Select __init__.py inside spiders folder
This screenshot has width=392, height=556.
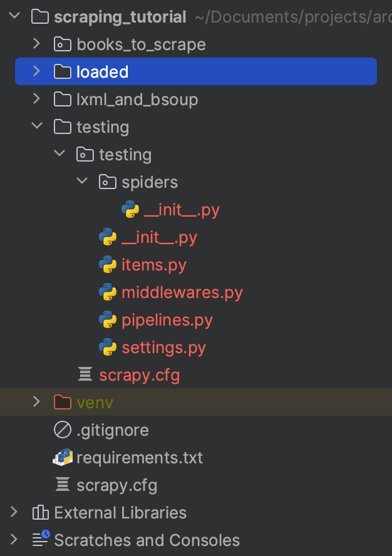pos(182,210)
